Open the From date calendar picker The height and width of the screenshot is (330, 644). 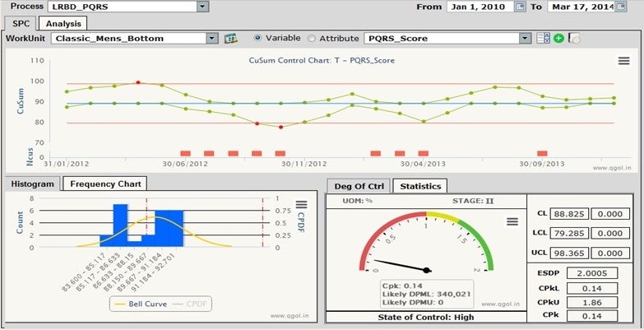point(519,7)
